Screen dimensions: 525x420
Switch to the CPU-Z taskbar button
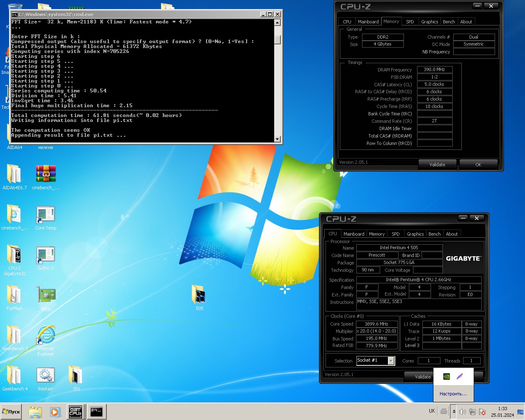click(76, 411)
